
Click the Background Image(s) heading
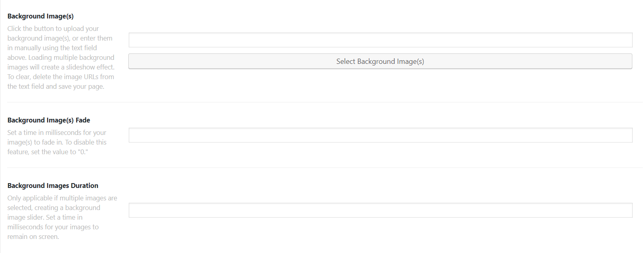[40, 16]
